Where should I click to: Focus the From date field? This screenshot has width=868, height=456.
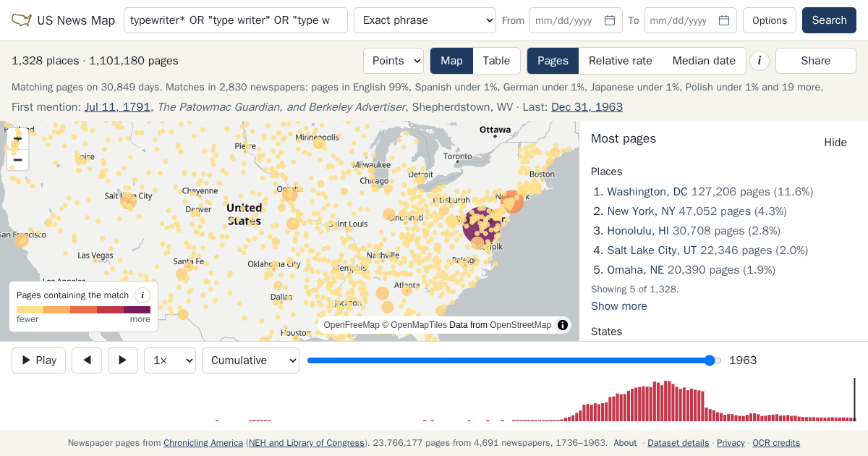(x=576, y=20)
